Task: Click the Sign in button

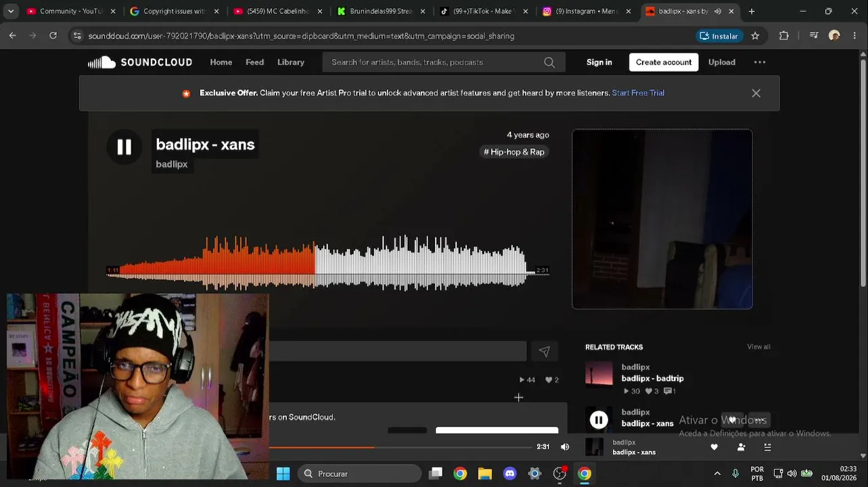Action: [599, 62]
